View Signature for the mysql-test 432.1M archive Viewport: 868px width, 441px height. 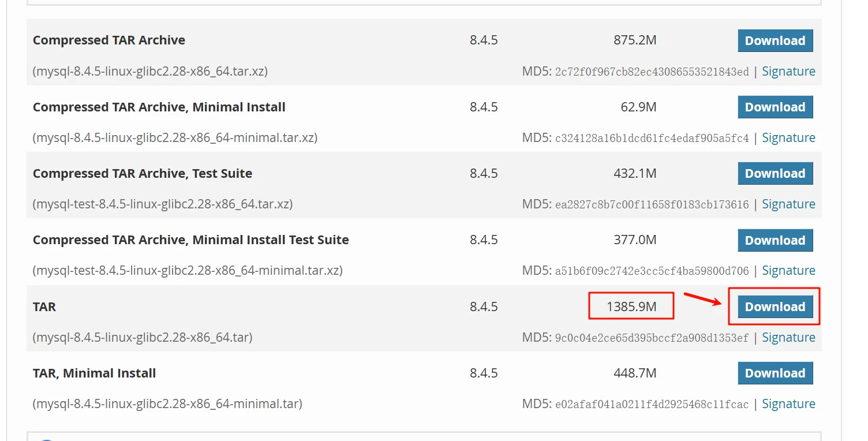click(788, 204)
